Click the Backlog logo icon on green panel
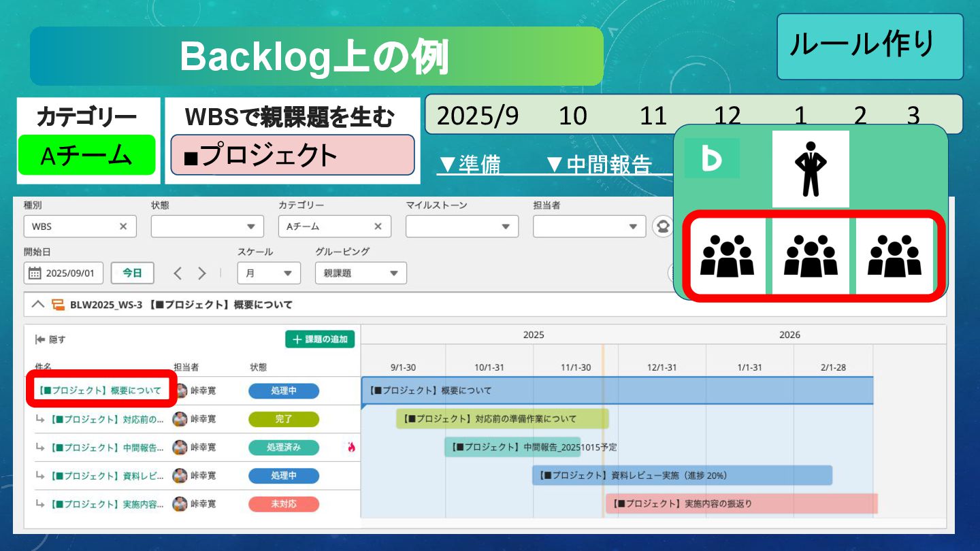Screen dimensions: 980x551 point(712,158)
